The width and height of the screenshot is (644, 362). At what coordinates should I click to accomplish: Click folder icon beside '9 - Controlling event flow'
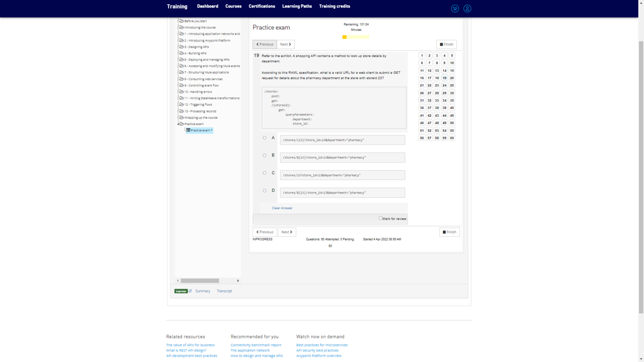point(182,85)
